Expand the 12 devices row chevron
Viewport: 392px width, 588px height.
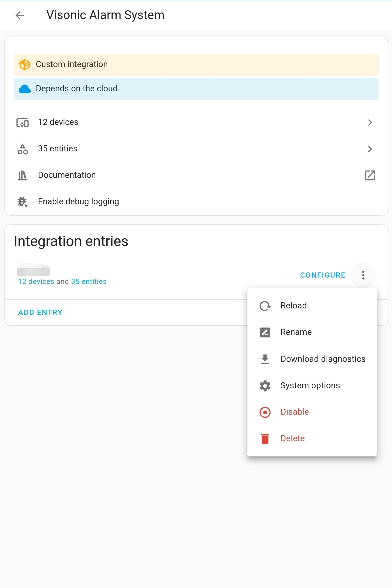(x=370, y=122)
